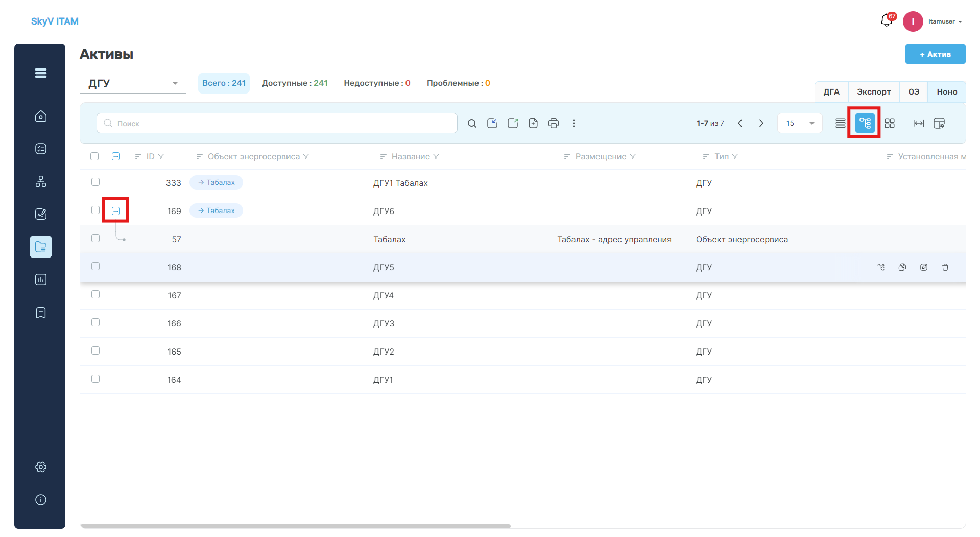The width and height of the screenshot is (980, 537).
Task: Select the list view icon
Action: (840, 123)
